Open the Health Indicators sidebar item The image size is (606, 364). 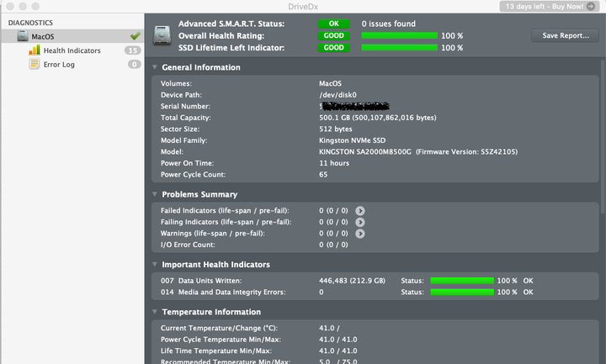(72, 50)
